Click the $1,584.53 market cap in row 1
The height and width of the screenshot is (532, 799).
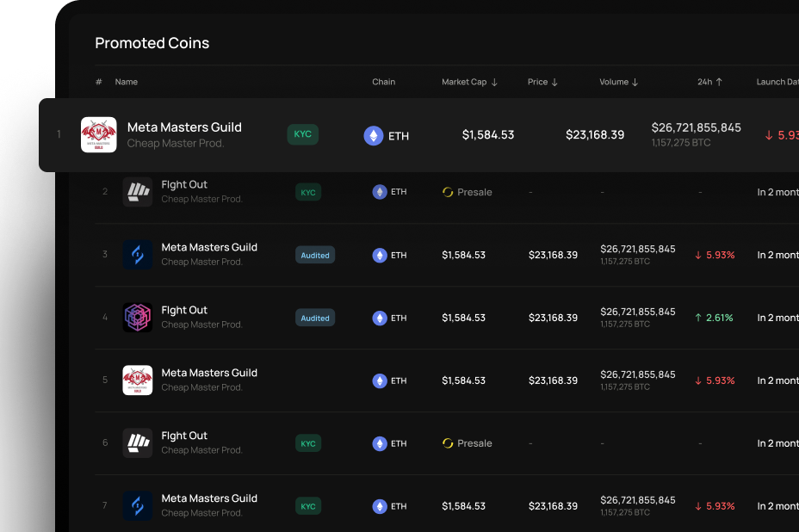click(x=488, y=135)
